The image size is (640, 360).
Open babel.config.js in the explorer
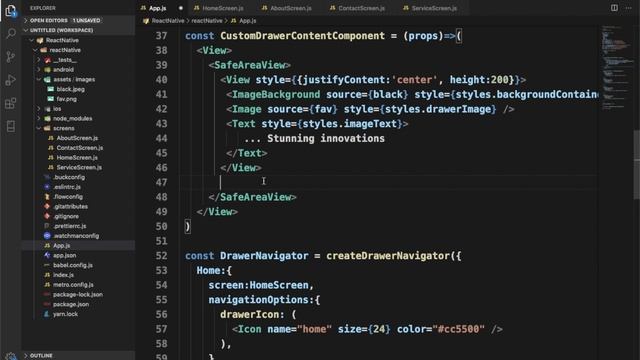click(x=73, y=265)
